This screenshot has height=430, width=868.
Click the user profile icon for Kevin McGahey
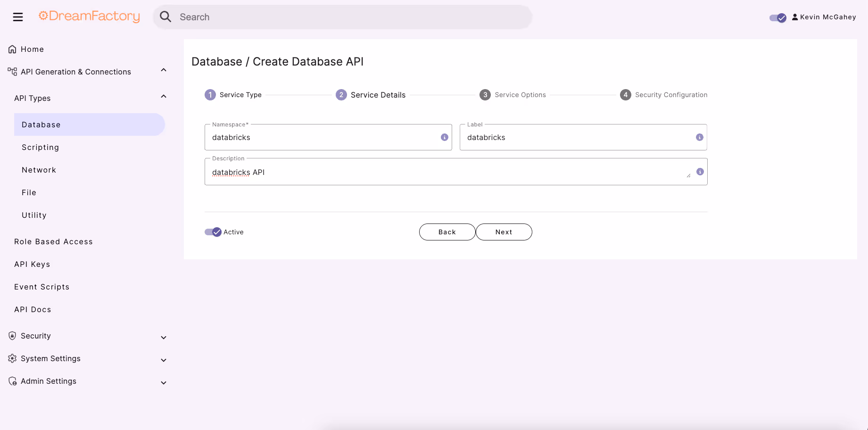point(795,17)
